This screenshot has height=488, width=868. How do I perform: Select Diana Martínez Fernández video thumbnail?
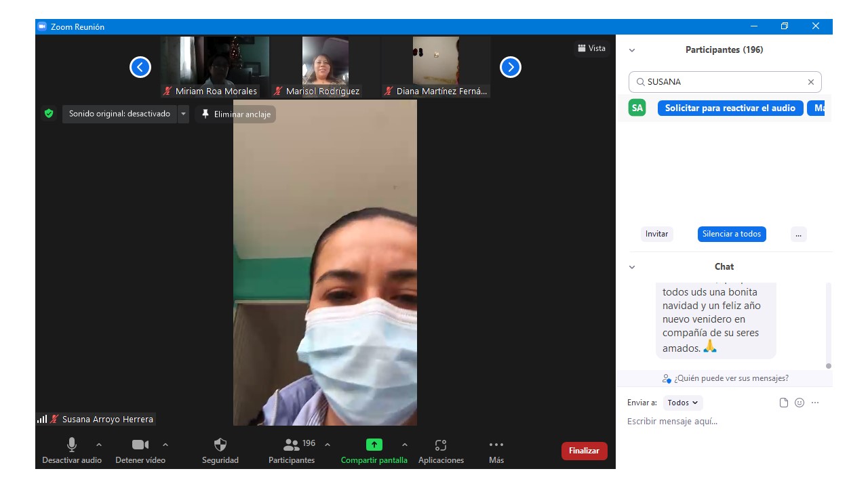[436, 67]
